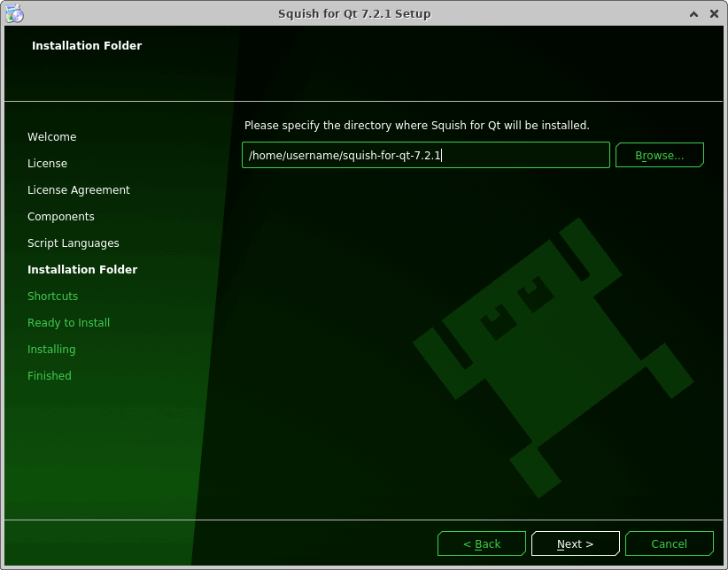Close the Squish setup window
Screen dimensions: 728x570
click(x=713, y=13)
